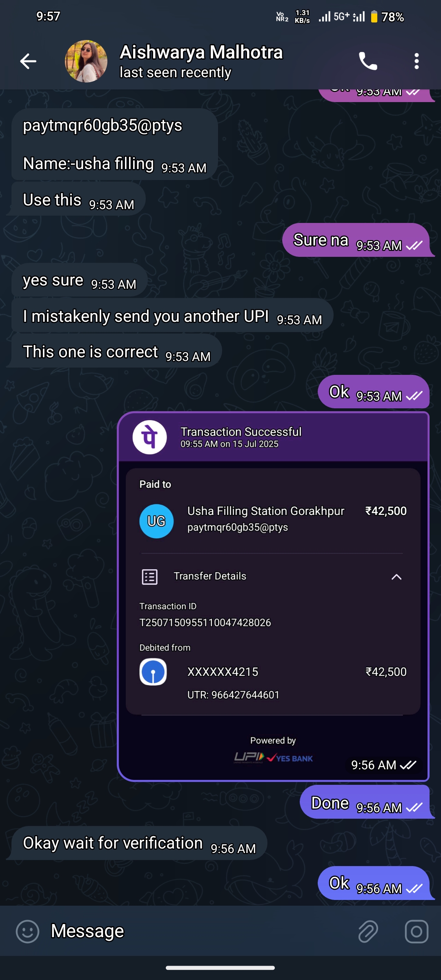
Task: Tap the Transfer Details list icon
Action: [x=149, y=577]
